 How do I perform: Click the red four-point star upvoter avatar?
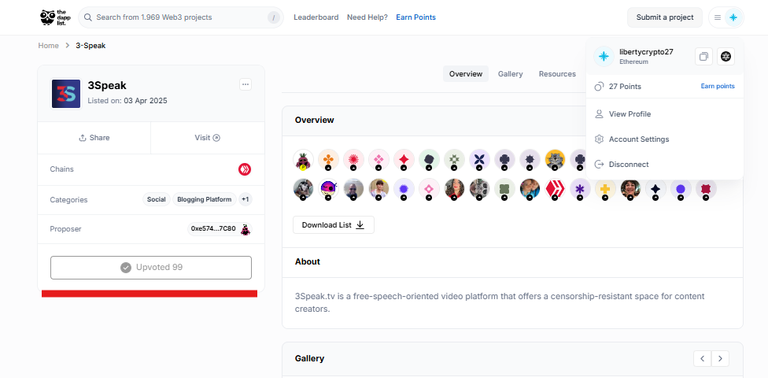pos(404,160)
